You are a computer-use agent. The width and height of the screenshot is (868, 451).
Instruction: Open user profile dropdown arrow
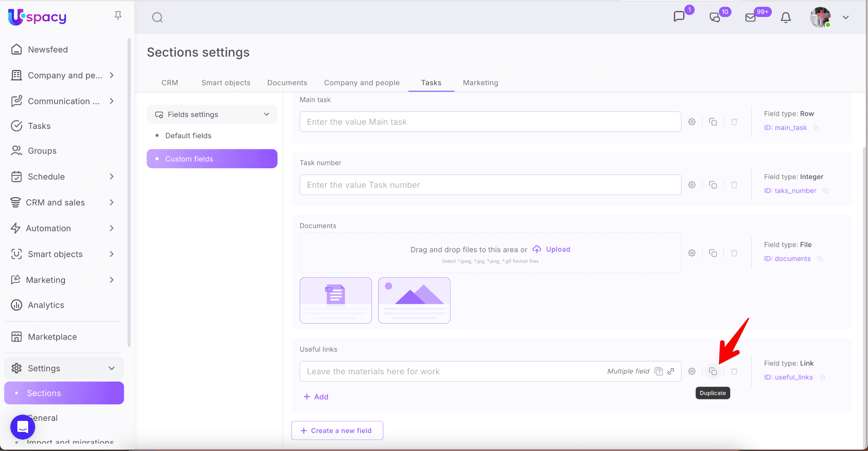[846, 17]
